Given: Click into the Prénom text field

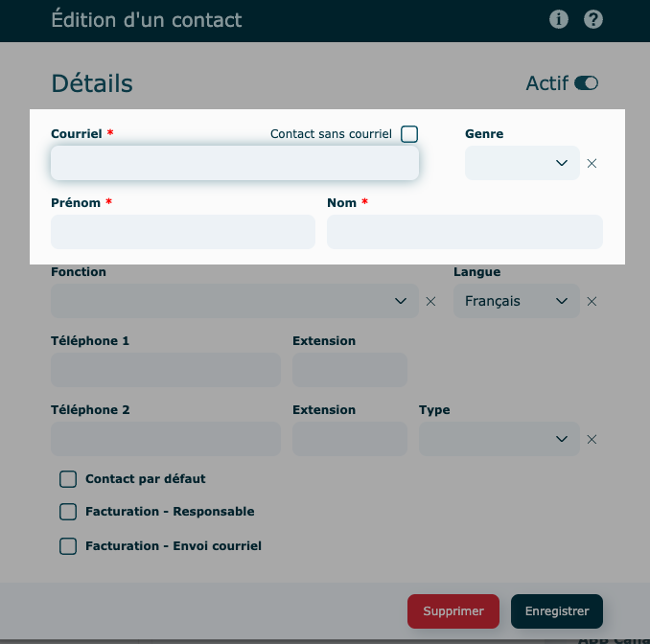Looking at the screenshot, I should tap(183, 232).
